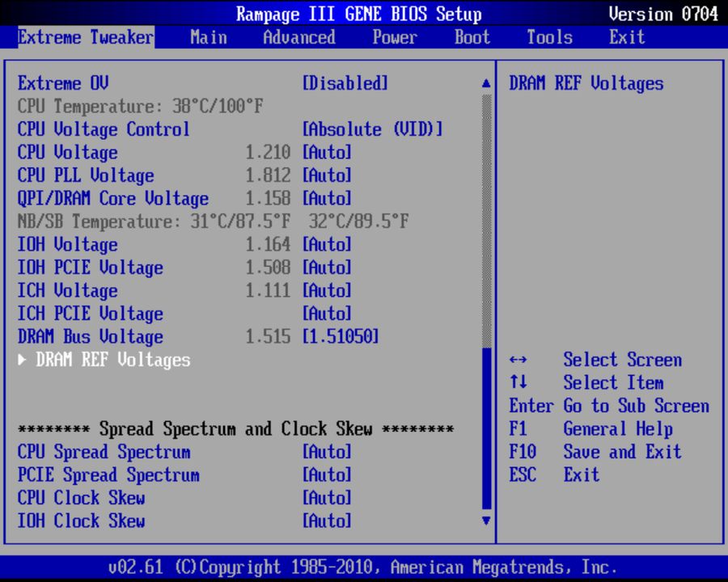Click the scrollbar down arrow

coord(486,521)
